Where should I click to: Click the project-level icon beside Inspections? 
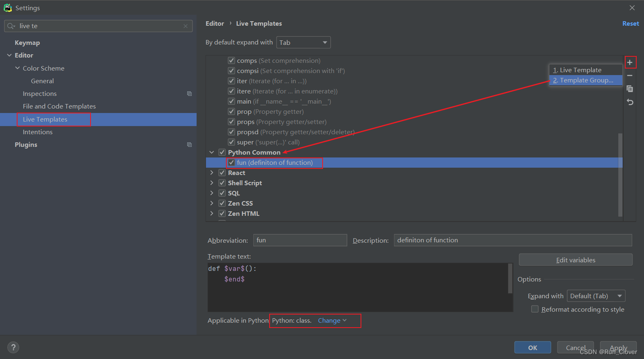point(189,94)
